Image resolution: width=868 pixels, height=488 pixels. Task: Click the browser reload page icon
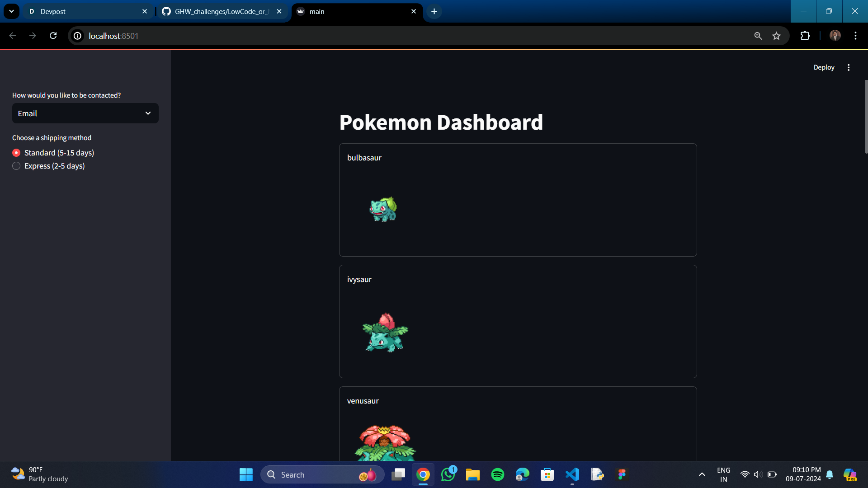[53, 36]
